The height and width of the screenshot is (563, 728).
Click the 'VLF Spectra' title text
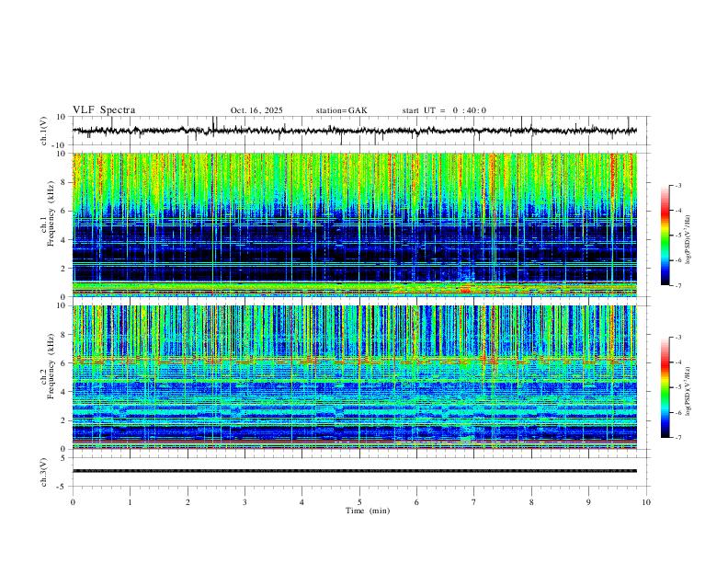(x=104, y=110)
